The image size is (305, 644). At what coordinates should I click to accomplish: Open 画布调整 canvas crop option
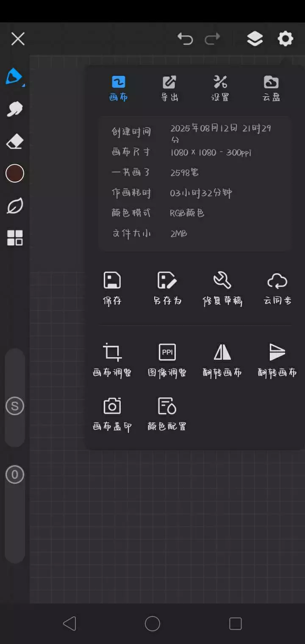[112, 360]
